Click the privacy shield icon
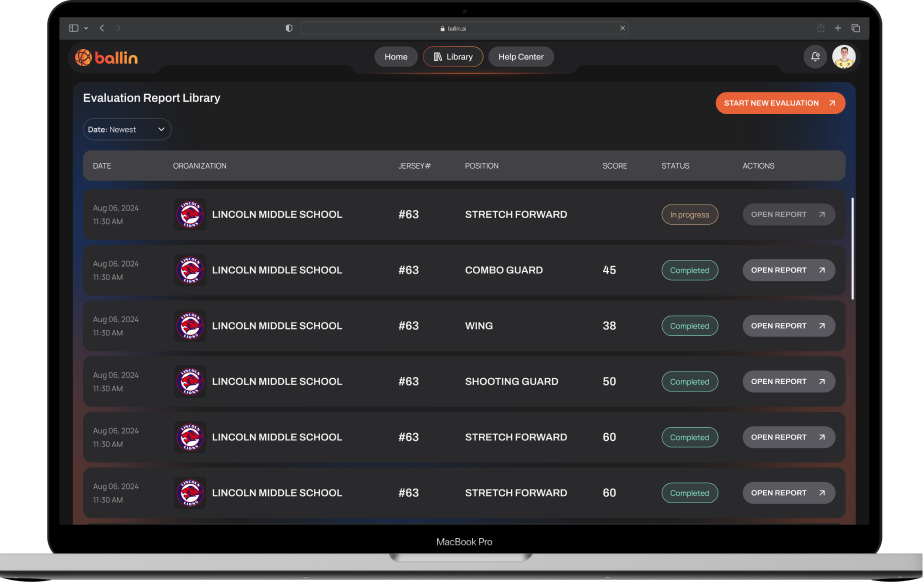923x582 pixels. (x=289, y=28)
